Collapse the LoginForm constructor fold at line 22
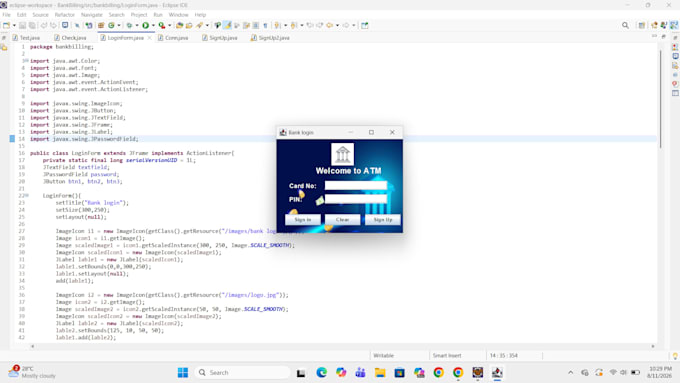This screenshot has width=680, height=383. pyautogui.click(x=26, y=196)
